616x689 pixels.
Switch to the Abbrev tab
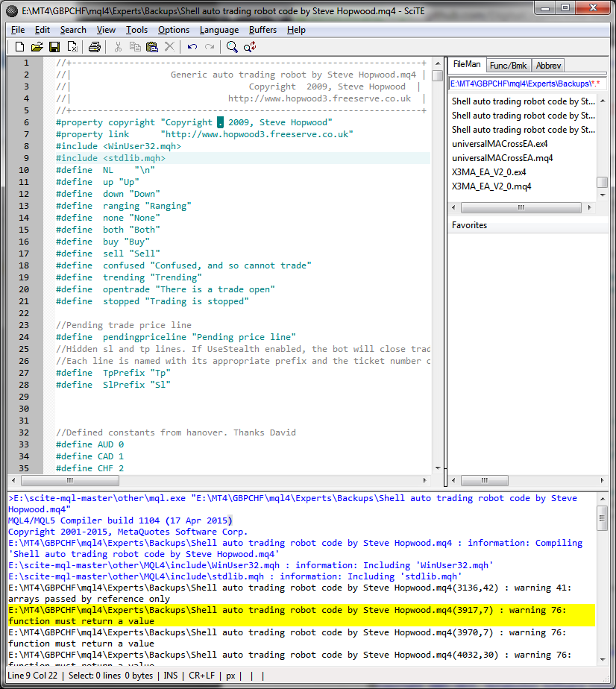548,66
